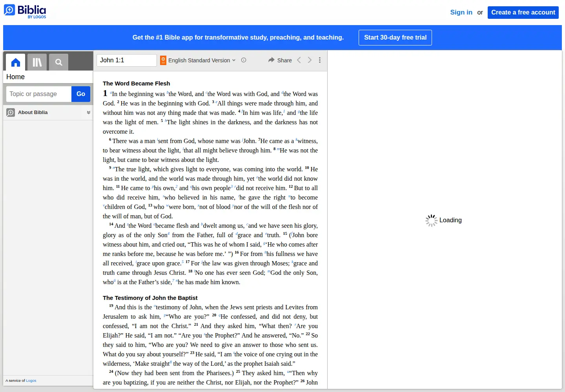This screenshot has width=565, height=392.
Task: Click the Biblia by Logos logo
Action: click(x=25, y=11)
